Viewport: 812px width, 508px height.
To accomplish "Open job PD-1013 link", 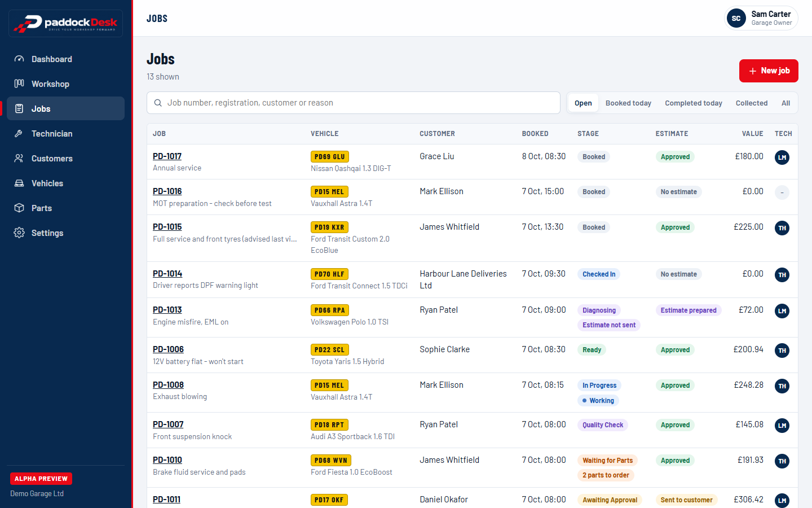I will pyautogui.click(x=167, y=310).
